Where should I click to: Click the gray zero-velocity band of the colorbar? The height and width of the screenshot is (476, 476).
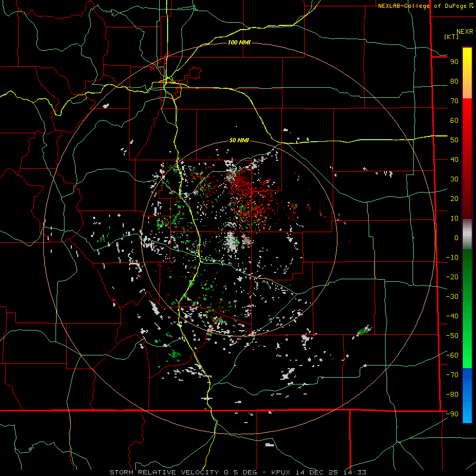tap(467, 234)
